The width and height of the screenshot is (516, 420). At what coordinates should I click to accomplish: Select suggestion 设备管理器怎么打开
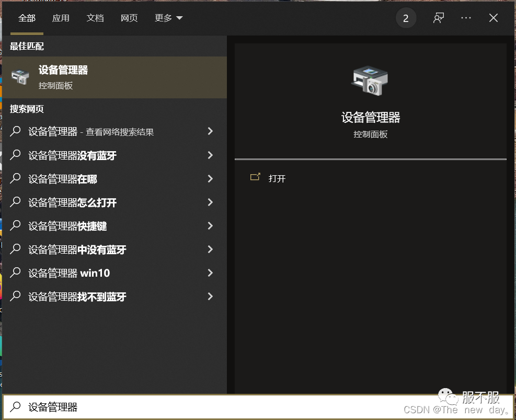pos(114,202)
